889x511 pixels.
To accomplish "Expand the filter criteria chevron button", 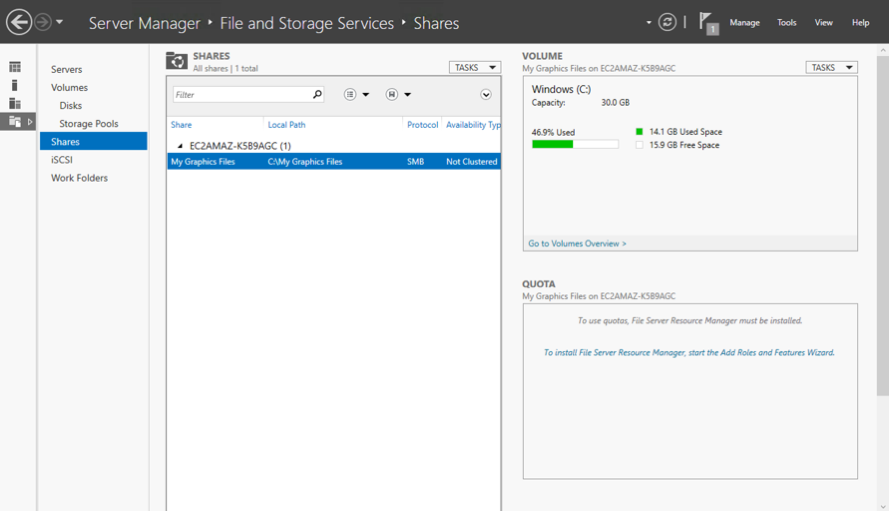I will tap(486, 95).
